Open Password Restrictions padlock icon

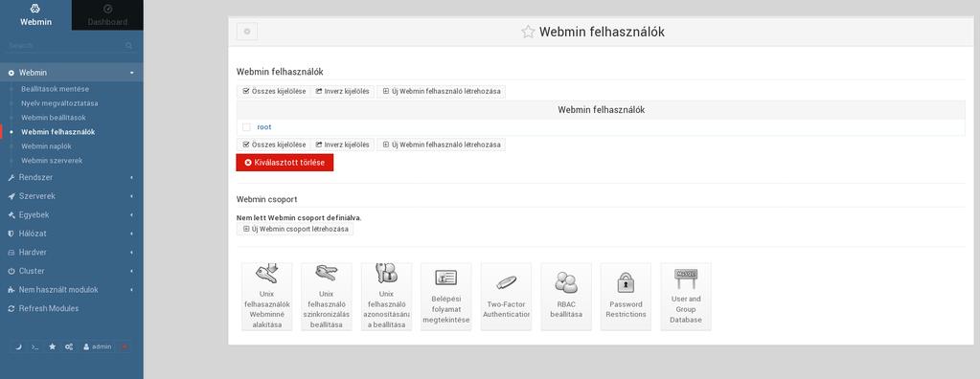pyautogui.click(x=626, y=297)
